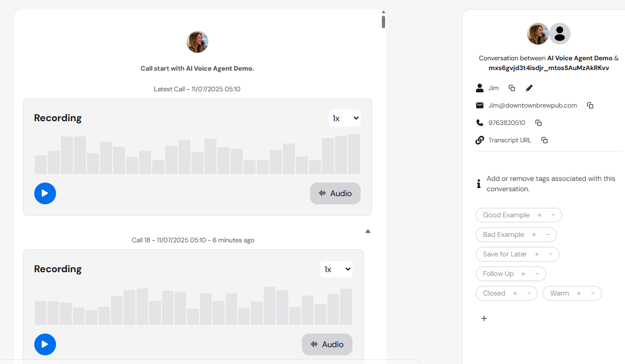Seek within Latest Call waveform
Screen dimensions: 625x364
(197, 155)
